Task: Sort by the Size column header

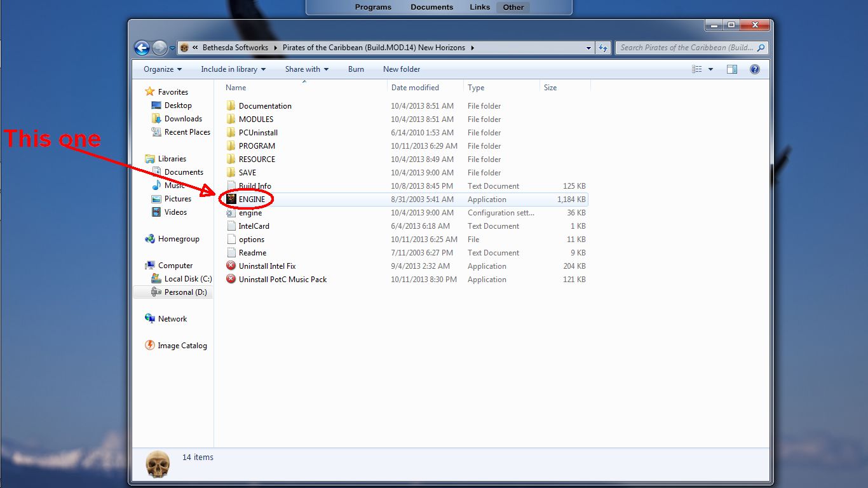Action: tap(550, 88)
